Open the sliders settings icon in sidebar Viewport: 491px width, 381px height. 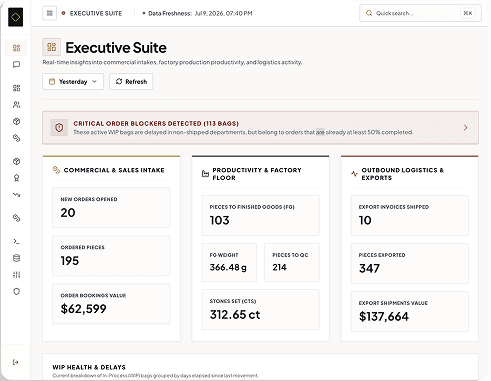pyautogui.click(x=16, y=275)
